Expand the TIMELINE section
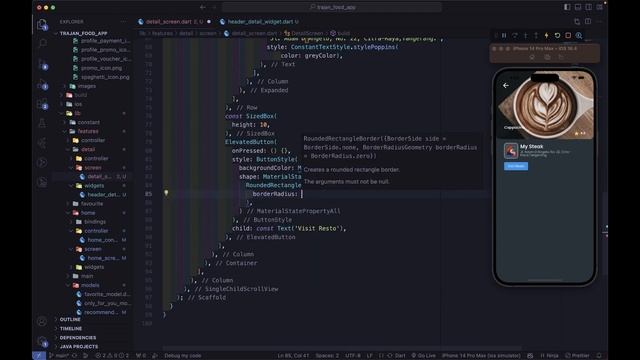The width and height of the screenshot is (640, 360). [71, 328]
